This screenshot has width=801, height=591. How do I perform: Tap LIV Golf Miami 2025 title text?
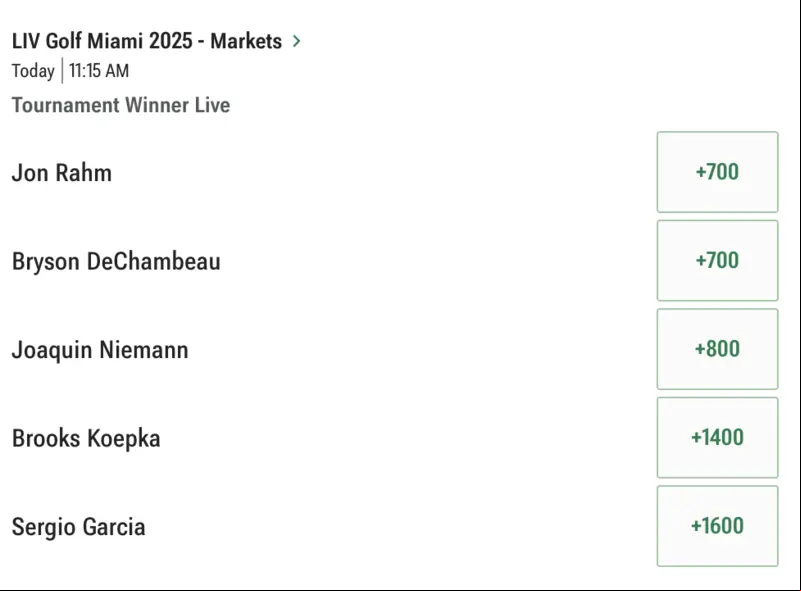pos(102,41)
